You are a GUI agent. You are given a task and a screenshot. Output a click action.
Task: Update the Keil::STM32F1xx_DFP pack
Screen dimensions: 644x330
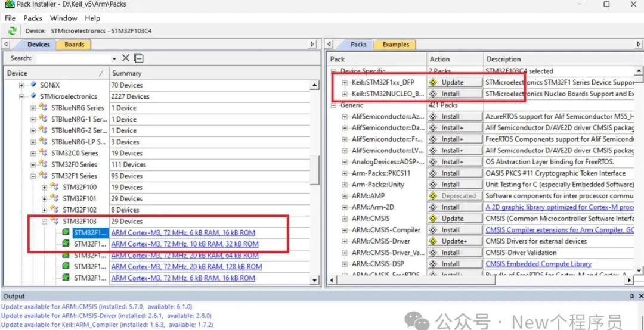(x=454, y=82)
